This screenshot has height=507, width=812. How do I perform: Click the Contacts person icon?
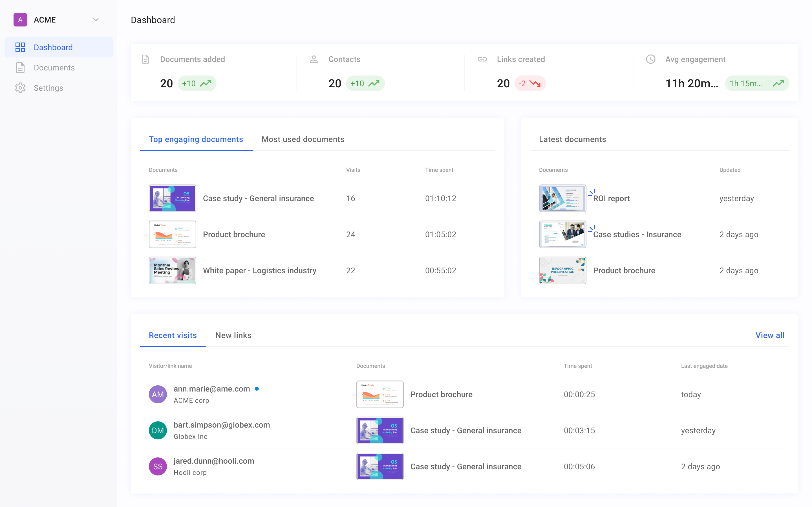pyautogui.click(x=314, y=59)
